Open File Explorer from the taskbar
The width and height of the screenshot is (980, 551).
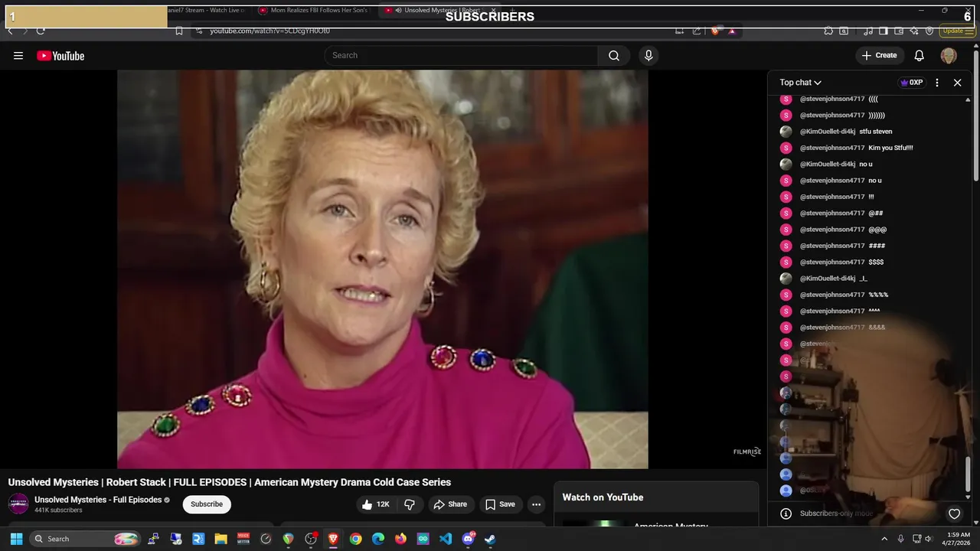[220, 539]
